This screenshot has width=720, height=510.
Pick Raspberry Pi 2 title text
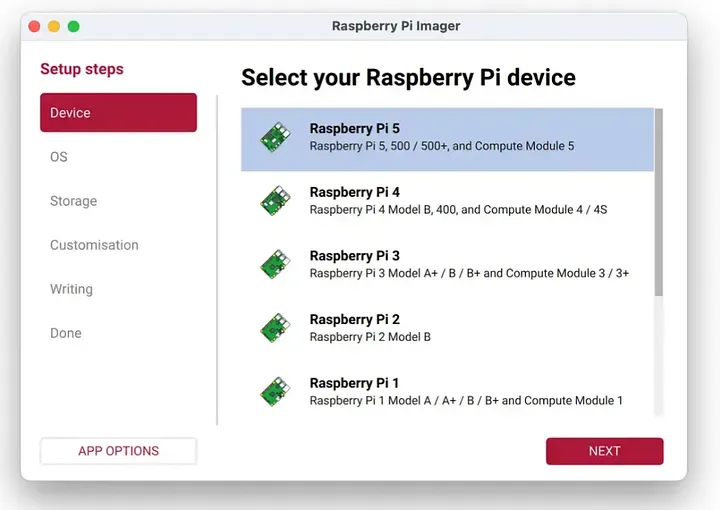tap(354, 319)
